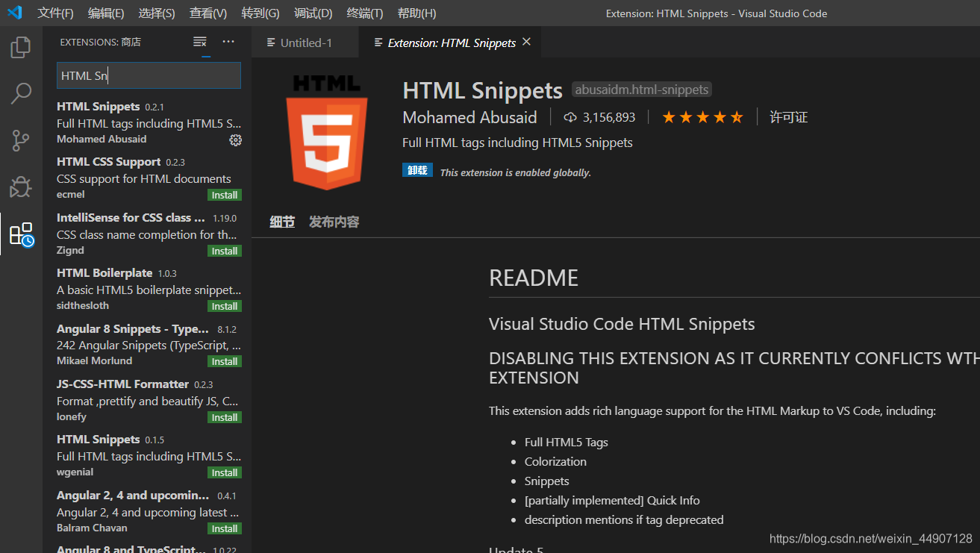980x553 pixels.
Task: Click the HTML5 extension logo image
Action: [x=327, y=132]
